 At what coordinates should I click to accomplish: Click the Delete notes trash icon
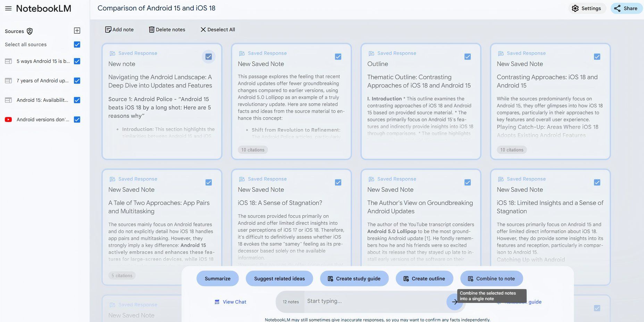coord(152,30)
